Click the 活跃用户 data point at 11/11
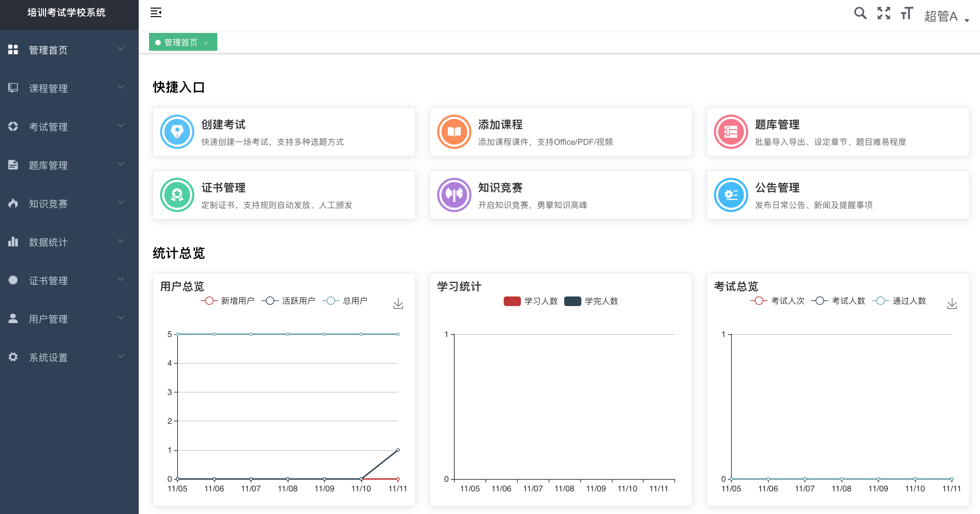Image resolution: width=980 pixels, height=514 pixels. tap(398, 450)
